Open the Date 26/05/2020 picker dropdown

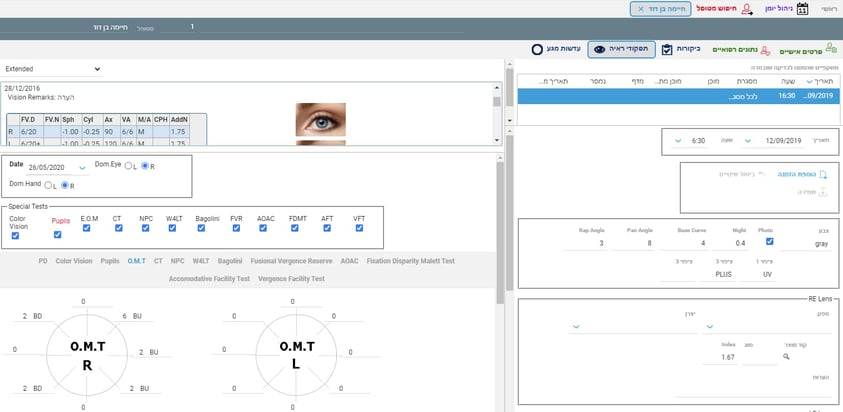point(82,168)
